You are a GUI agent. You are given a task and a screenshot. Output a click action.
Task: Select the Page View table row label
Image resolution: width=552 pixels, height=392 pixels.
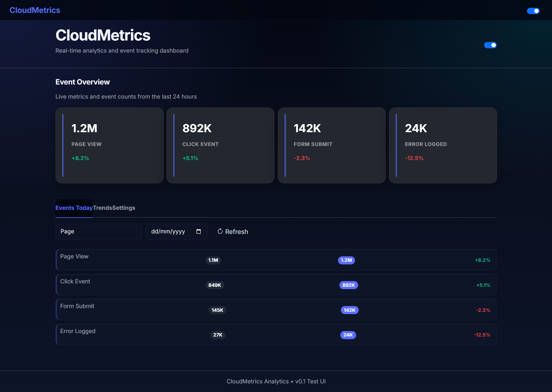click(x=74, y=256)
